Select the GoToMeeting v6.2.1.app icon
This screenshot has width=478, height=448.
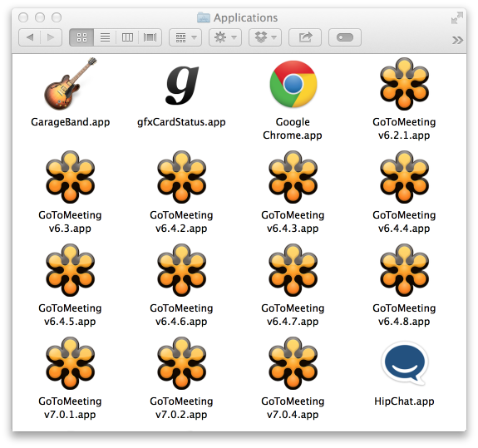coord(404,84)
